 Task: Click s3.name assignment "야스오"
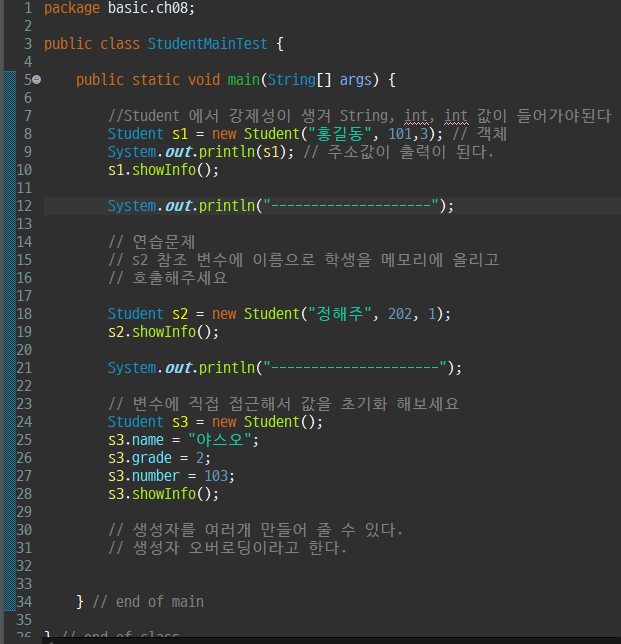point(184,440)
